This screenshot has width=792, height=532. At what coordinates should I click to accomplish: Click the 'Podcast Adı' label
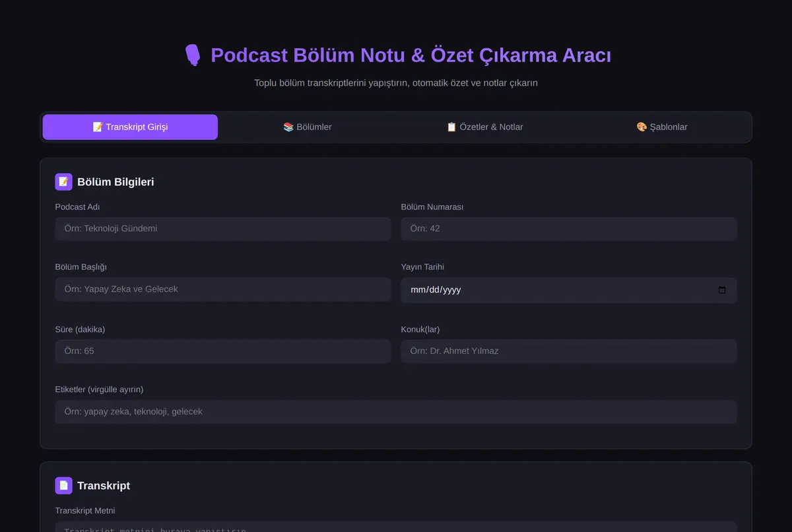click(x=77, y=207)
